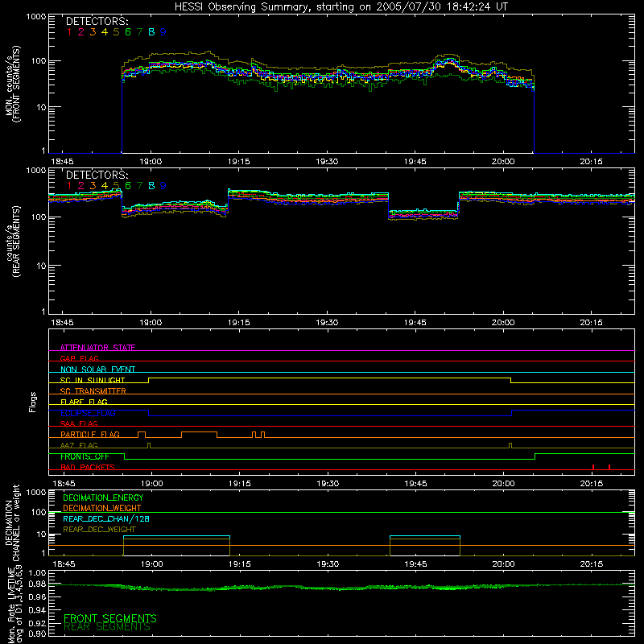
Task: Click the 19:45 time tick under rear segments plot
Action: click(x=415, y=323)
